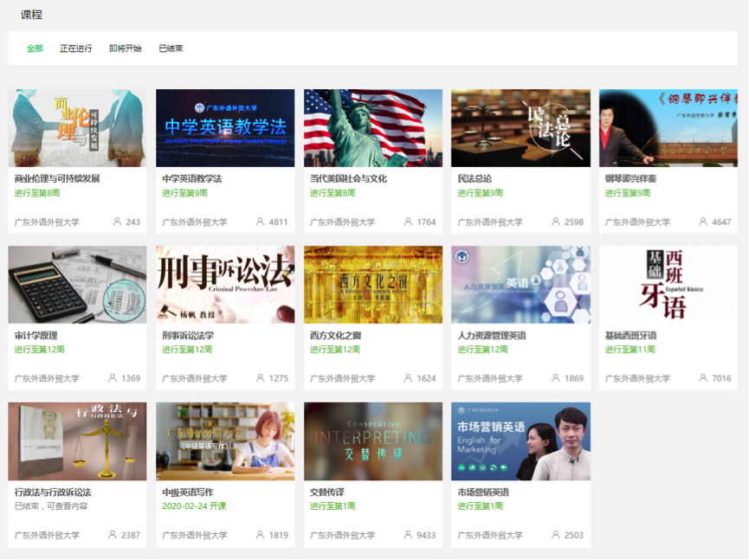Click the 当代美国社会与文化 Statue of Liberty thumbnail
This screenshot has width=749, height=560.
(373, 128)
